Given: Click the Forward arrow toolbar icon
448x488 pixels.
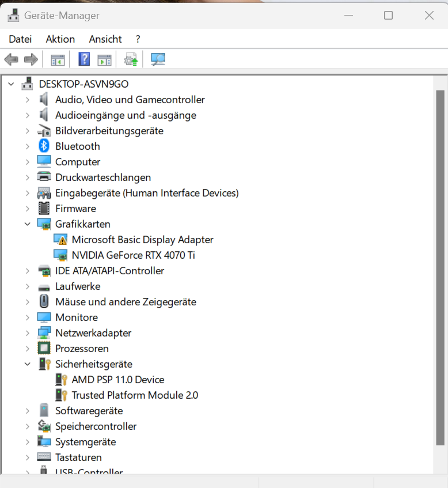Looking at the screenshot, I should pyautogui.click(x=31, y=59).
